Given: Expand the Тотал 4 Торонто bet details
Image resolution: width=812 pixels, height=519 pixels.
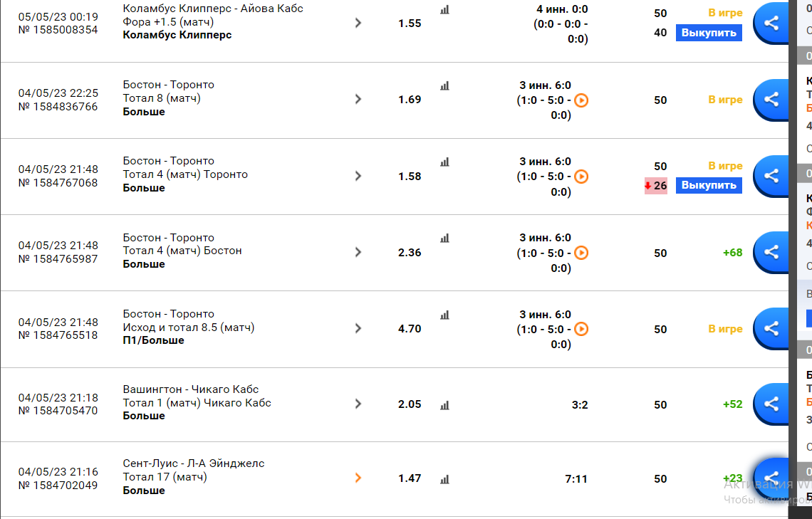Looking at the screenshot, I should 358,176.
